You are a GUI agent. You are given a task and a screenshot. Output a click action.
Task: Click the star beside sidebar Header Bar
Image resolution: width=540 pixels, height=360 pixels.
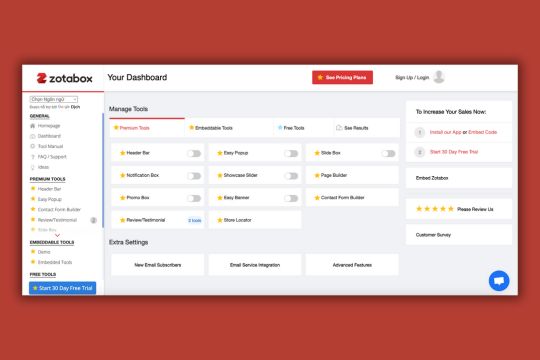[33, 188]
